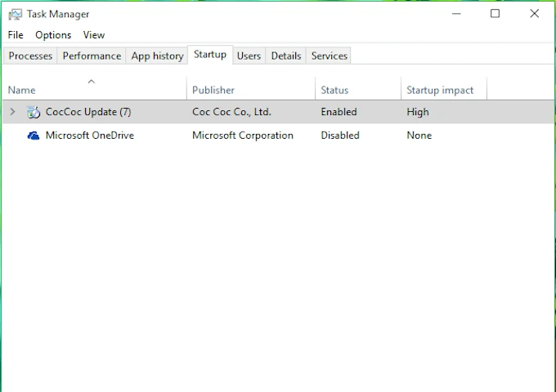Click the Disabled status cell

point(340,136)
